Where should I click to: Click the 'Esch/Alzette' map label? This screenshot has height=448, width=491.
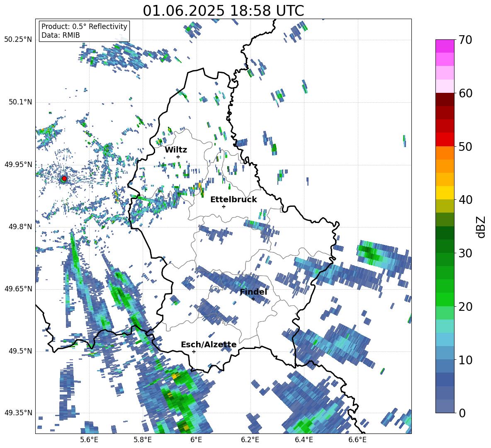pos(209,344)
